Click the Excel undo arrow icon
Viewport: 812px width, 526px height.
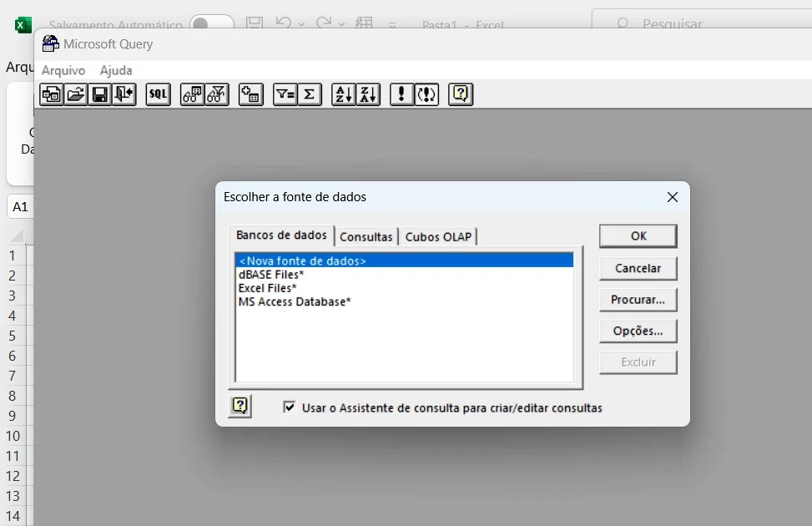click(283, 23)
